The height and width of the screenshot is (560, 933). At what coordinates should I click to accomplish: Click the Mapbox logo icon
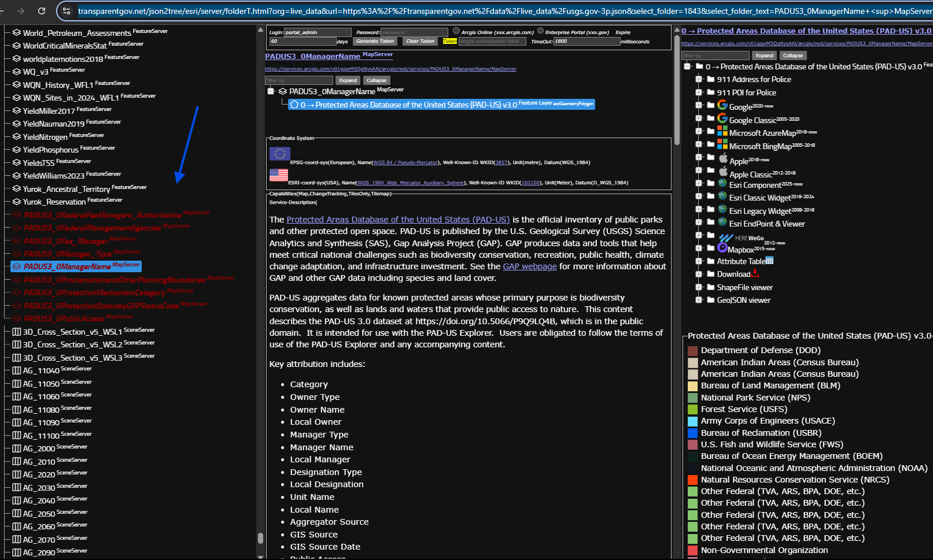pos(722,248)
